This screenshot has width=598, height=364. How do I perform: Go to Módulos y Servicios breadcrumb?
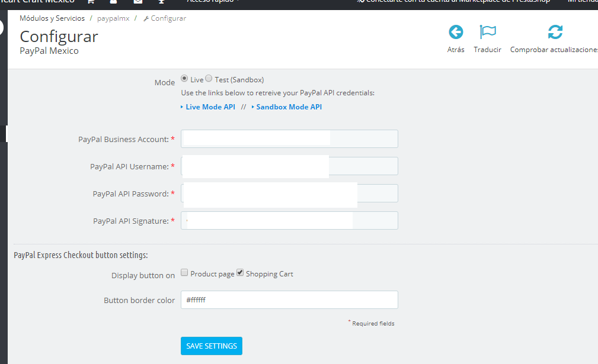point(52,18)
